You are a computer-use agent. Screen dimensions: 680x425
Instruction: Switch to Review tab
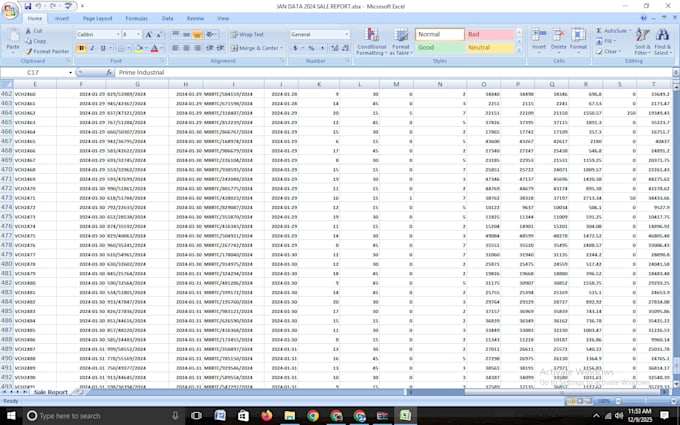coord(195,18)
